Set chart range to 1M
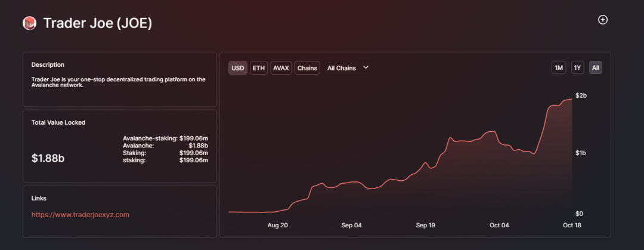The width and height of the screenshot is (644, 250). [x=559, y=68]
